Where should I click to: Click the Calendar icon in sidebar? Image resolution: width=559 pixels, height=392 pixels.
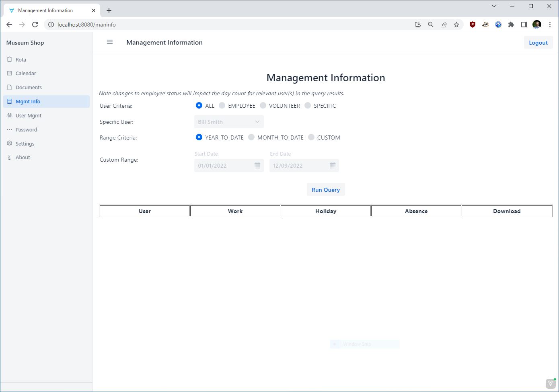[10, 73]
